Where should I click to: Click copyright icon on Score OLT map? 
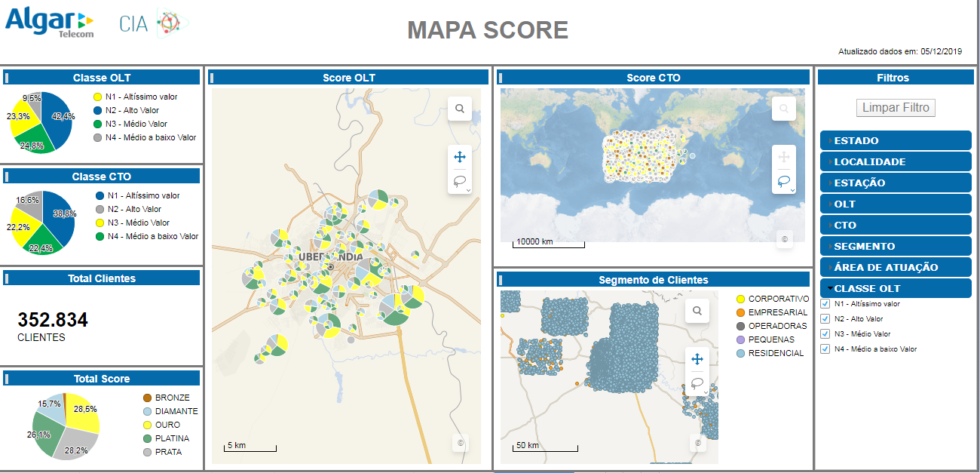(460, 443)
